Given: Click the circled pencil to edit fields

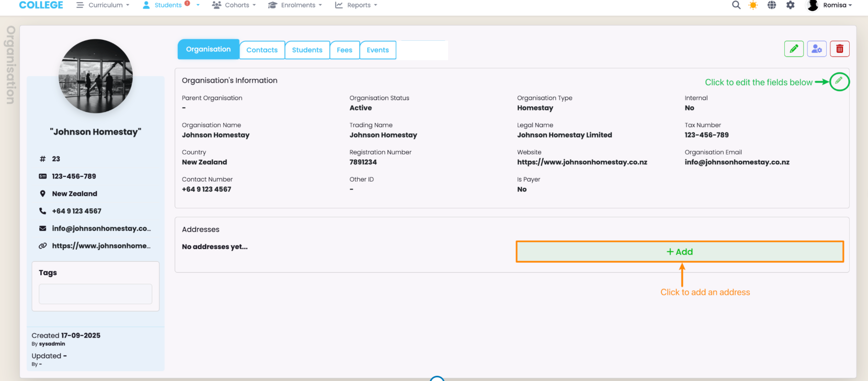Looking at the screenshot, I should [x=839, y=81].
